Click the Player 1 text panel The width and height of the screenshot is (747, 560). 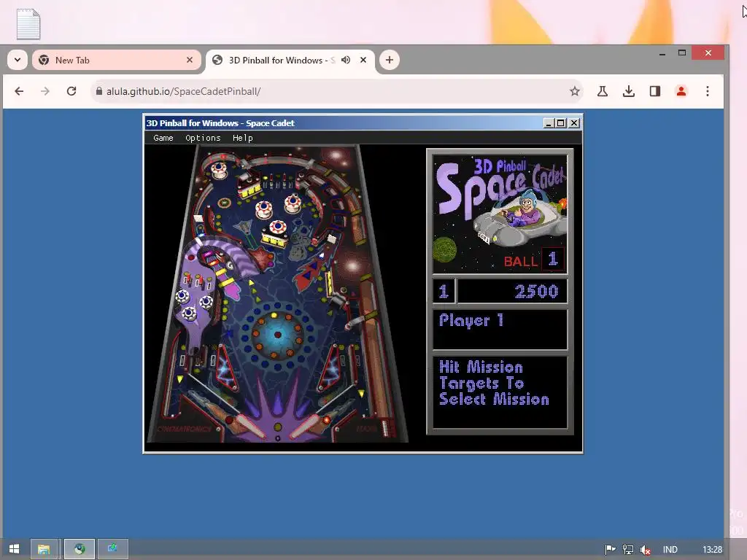pyautogui.click(x=500, y=330)
